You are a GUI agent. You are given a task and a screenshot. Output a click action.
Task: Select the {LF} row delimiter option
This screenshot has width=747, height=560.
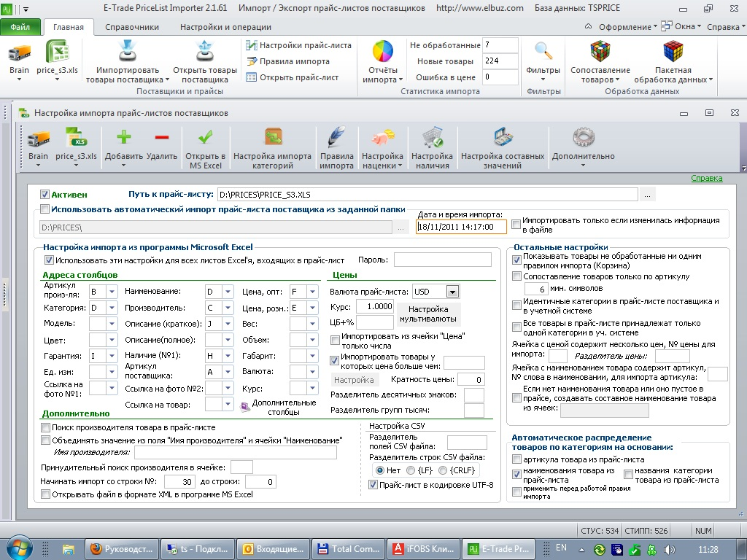point(411,470)
